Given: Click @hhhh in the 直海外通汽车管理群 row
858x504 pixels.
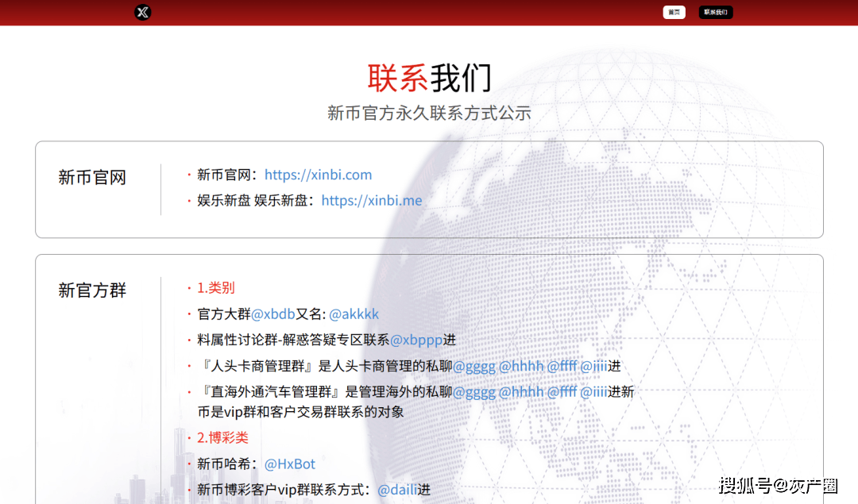Looking at the screenshot, I should (x=521, y=391).
